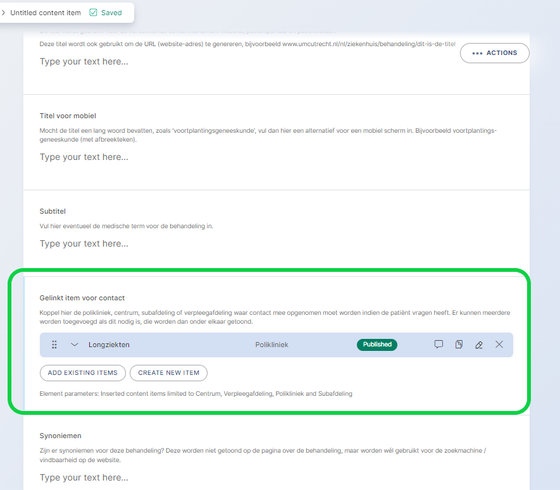Select Untitled content item breadcrumb
The image size is (560, 490).
tap(45, 13)
